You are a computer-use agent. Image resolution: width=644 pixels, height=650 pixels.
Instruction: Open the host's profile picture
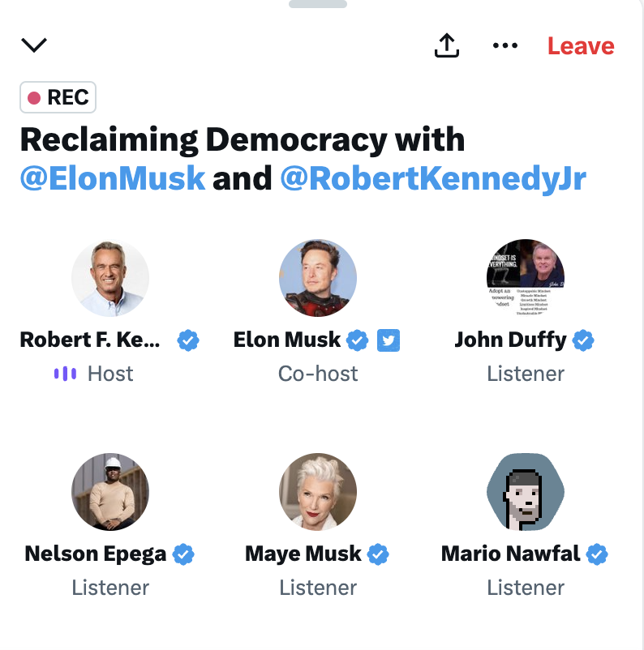pos(110,278)
